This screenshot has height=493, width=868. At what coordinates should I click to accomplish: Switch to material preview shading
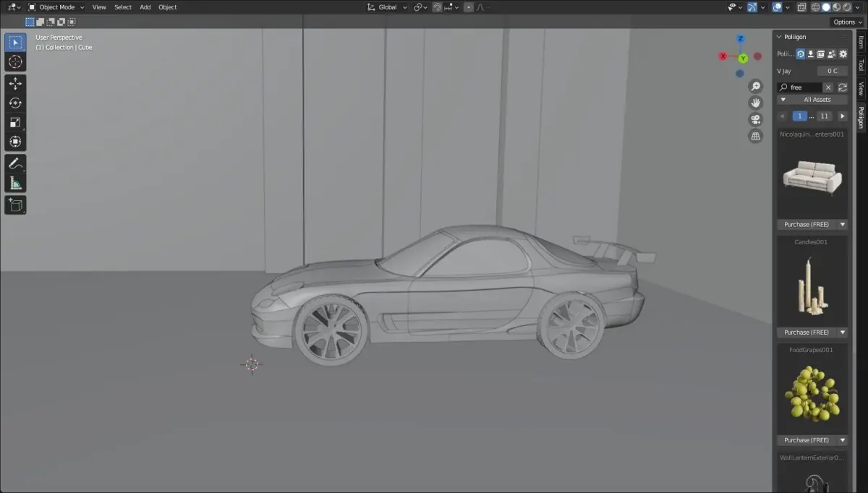(836, 7)
